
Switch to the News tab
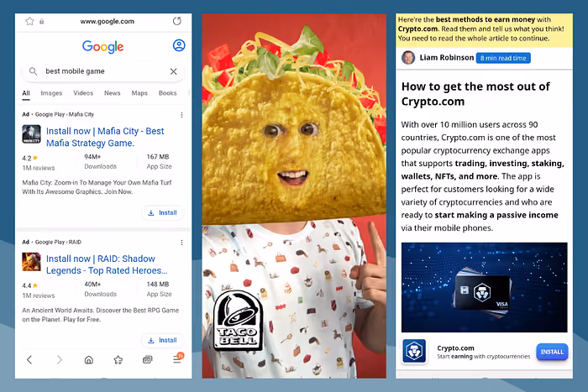coord(112,93)
